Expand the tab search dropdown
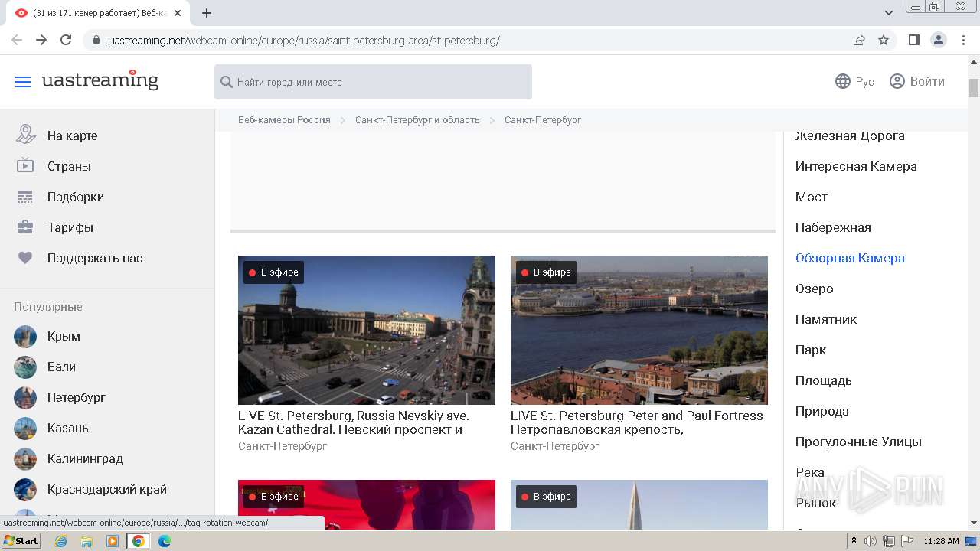Screen dimensions: 980x551 point(889,13)
